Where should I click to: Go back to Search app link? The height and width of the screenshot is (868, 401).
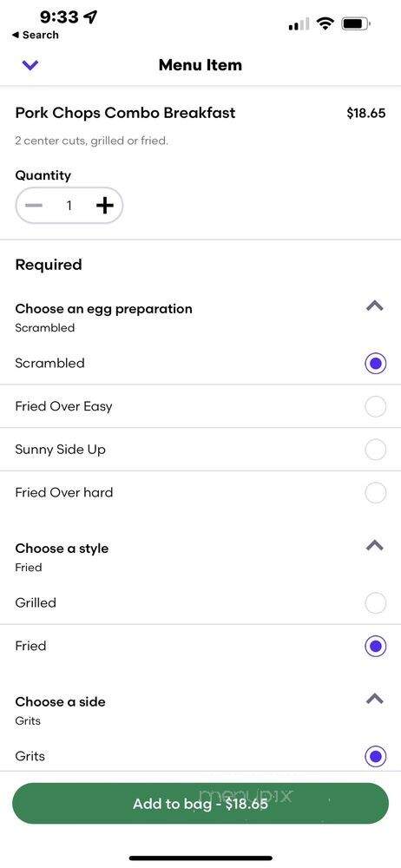35,35
